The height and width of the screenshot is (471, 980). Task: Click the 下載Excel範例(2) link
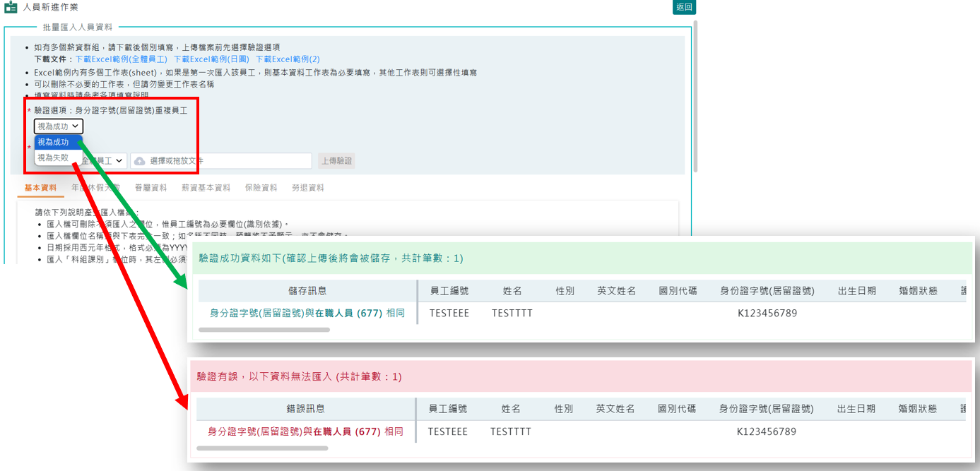point(288,59)
